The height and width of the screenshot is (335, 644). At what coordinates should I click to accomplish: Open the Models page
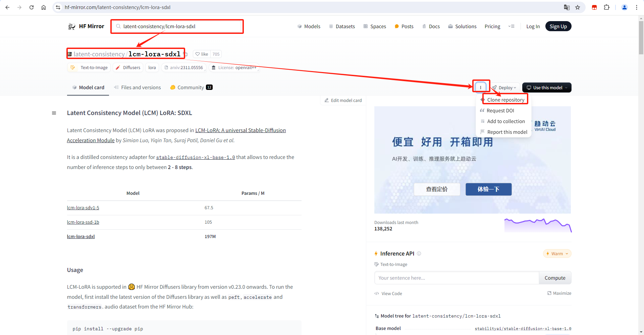pyautogui.click(x=309, y=26)
